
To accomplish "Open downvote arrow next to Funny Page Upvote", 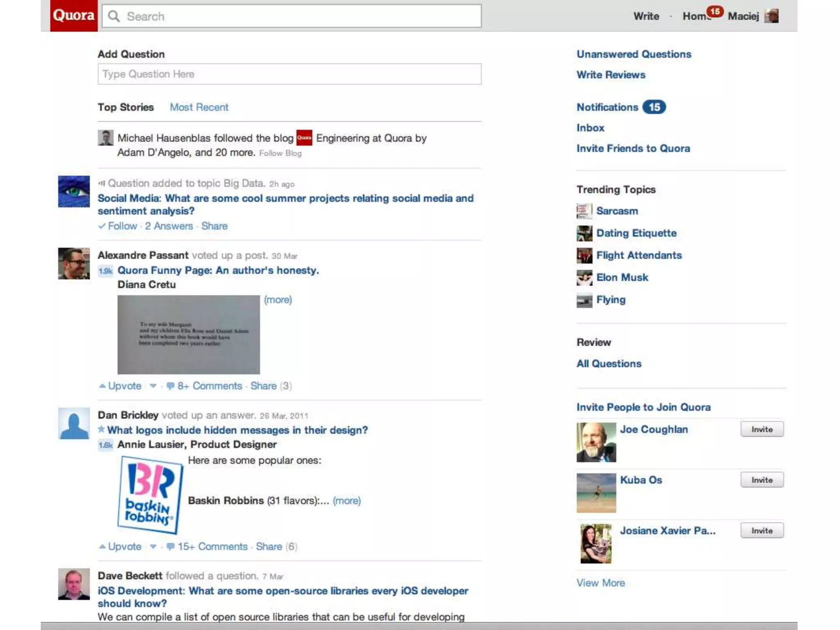I will click(153, 386).
